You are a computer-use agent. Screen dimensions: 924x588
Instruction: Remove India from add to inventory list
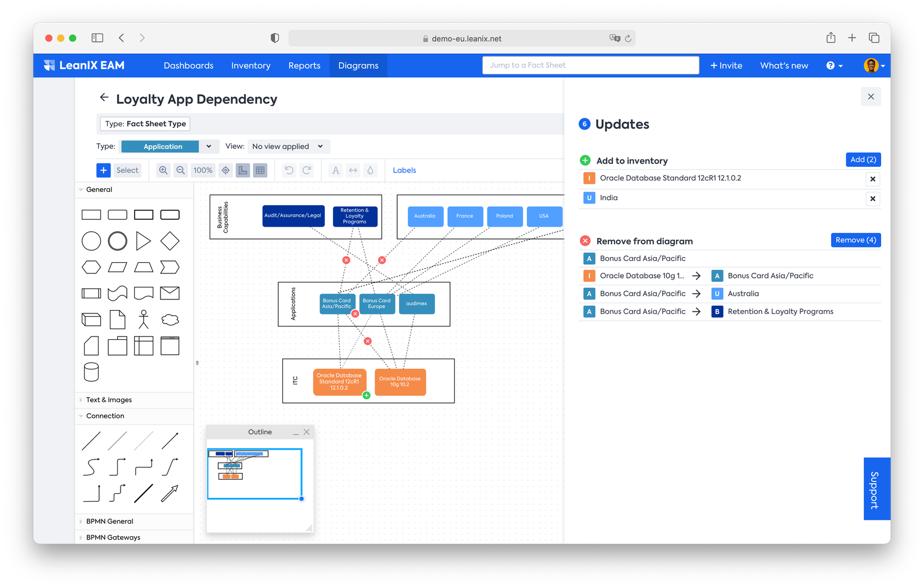pyautogui.click(x=873, y=198)
